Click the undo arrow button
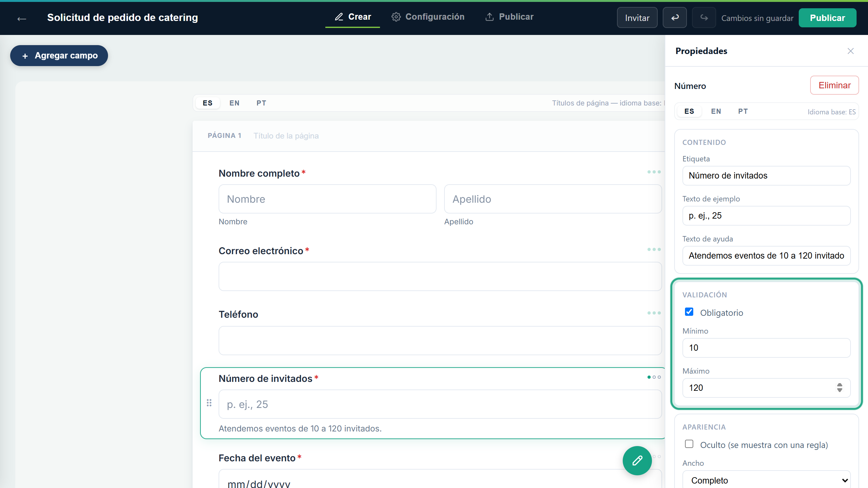The image size is (868, 488). 675,17
